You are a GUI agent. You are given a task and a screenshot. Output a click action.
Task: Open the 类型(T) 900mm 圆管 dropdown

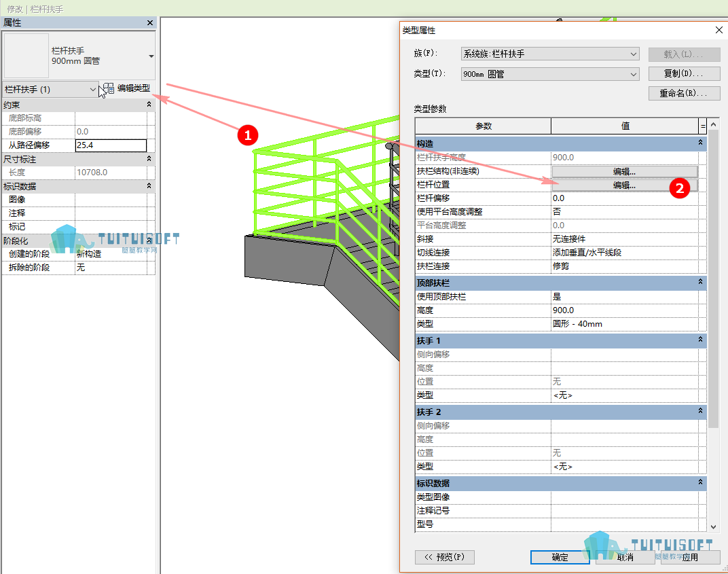click(x=550, y=74)
